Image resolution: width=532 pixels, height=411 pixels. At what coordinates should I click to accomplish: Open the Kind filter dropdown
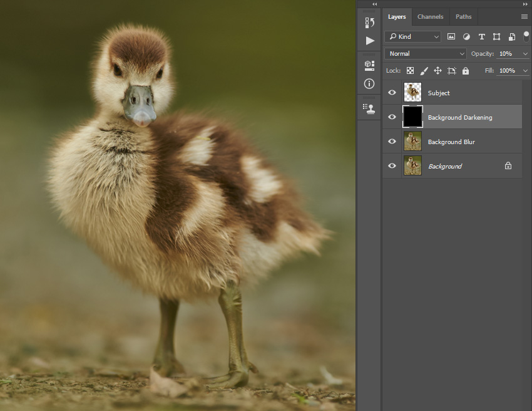tap(412, 37)
